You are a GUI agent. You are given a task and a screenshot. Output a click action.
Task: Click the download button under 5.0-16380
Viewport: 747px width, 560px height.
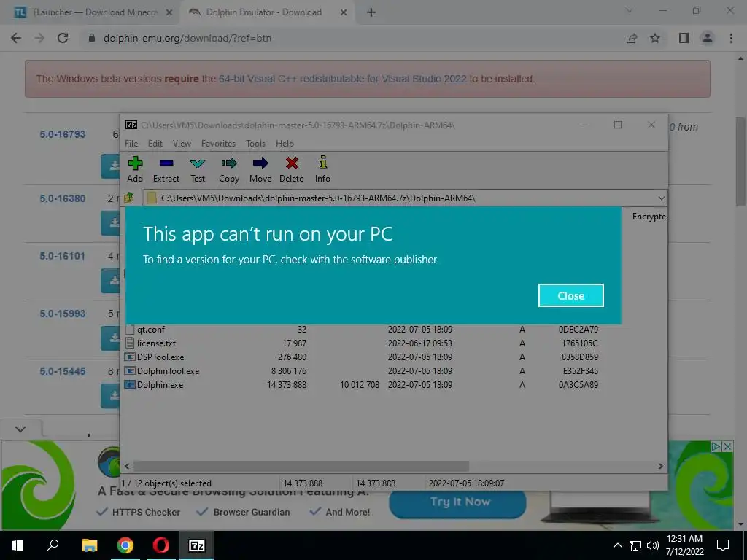point(111,223)
